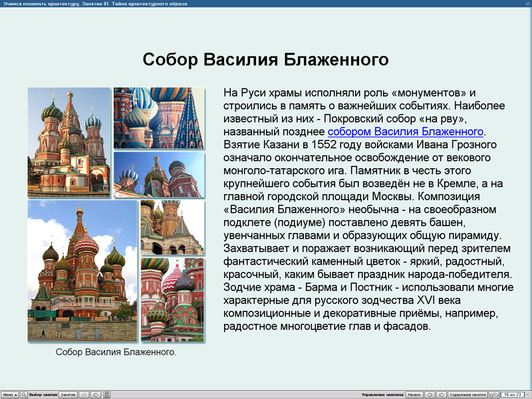This screenshot has height=399, width=532.
Task: Click the handset icon beside the page counter
Action: coord(493,394)
